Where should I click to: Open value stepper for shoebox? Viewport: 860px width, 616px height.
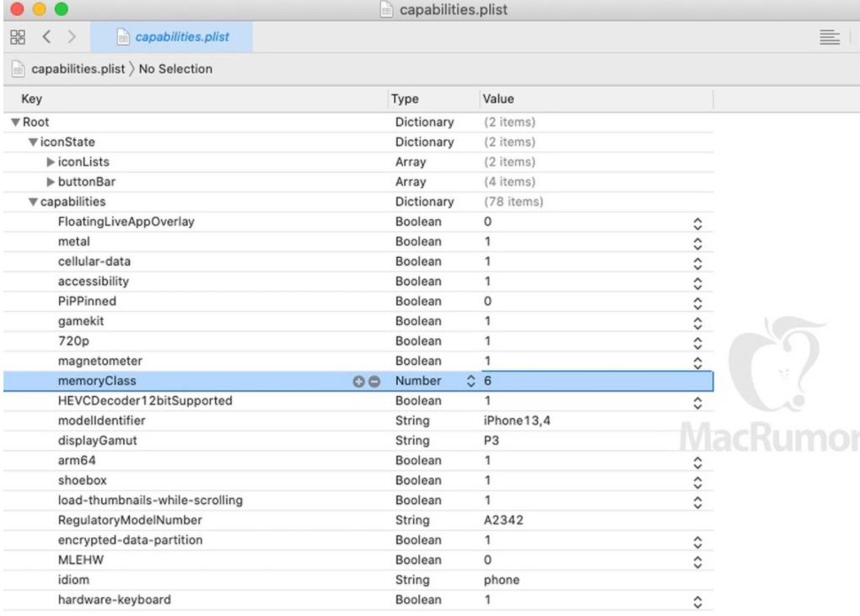click(697, 482)
